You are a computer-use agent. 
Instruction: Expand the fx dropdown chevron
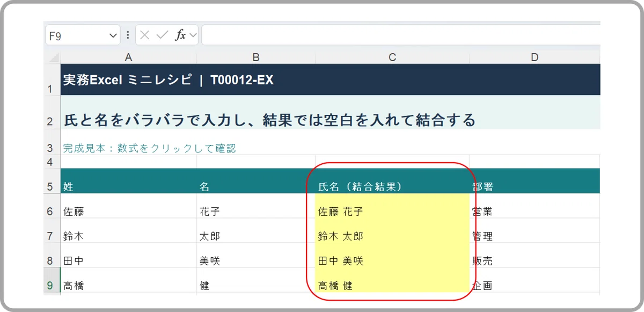click(193, 35)
